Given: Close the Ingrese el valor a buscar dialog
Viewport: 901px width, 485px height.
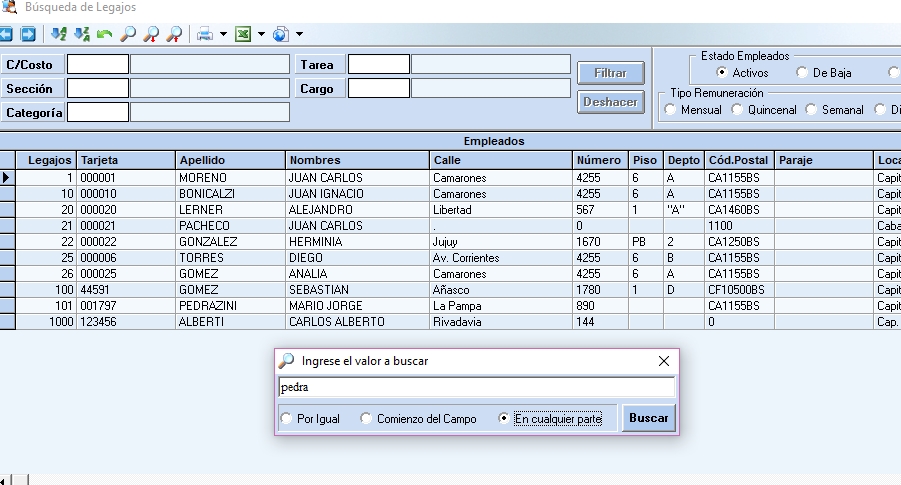Looking at the screenshot, I should (x=664, y=361).
